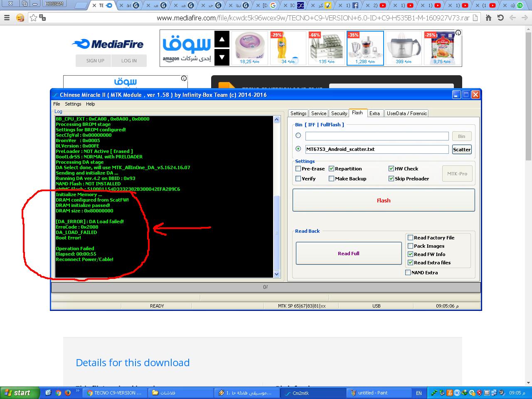The height and width of the screenshot is (399, 532).
Task: Click the MediaFire logo
Action: coord(107,44)
